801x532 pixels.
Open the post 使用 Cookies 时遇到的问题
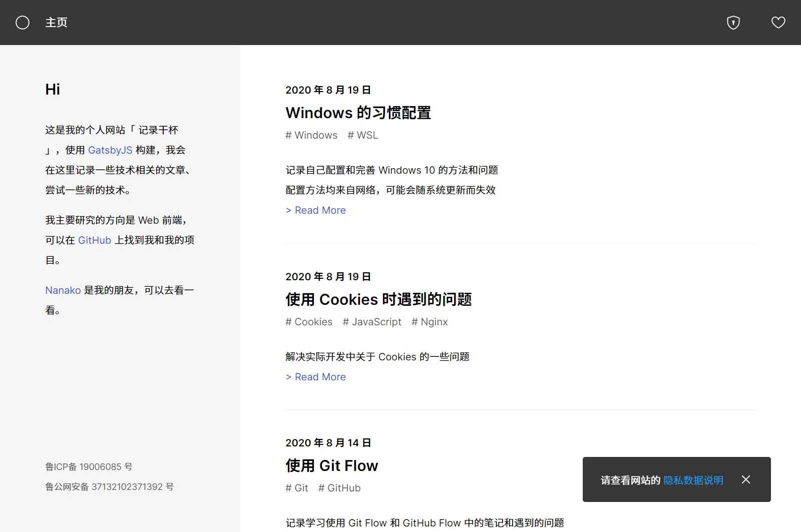pyautogui.click(x=378, y=299)
